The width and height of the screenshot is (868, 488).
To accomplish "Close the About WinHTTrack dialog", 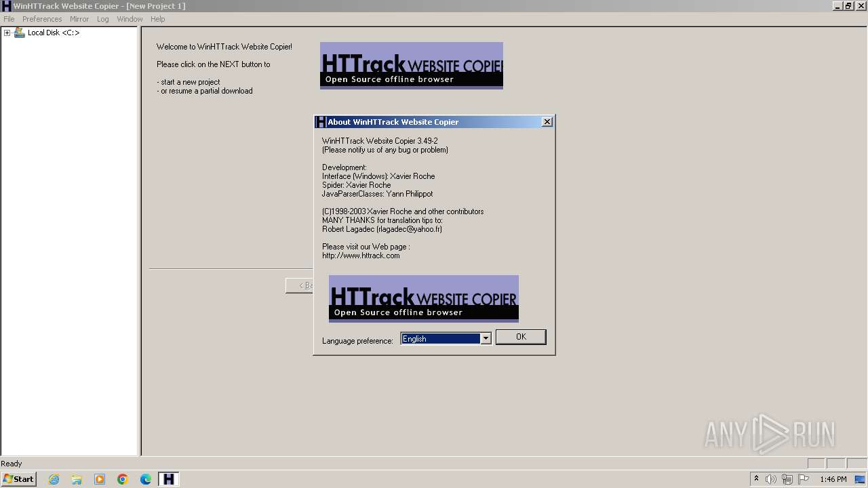I will point(547,122).
